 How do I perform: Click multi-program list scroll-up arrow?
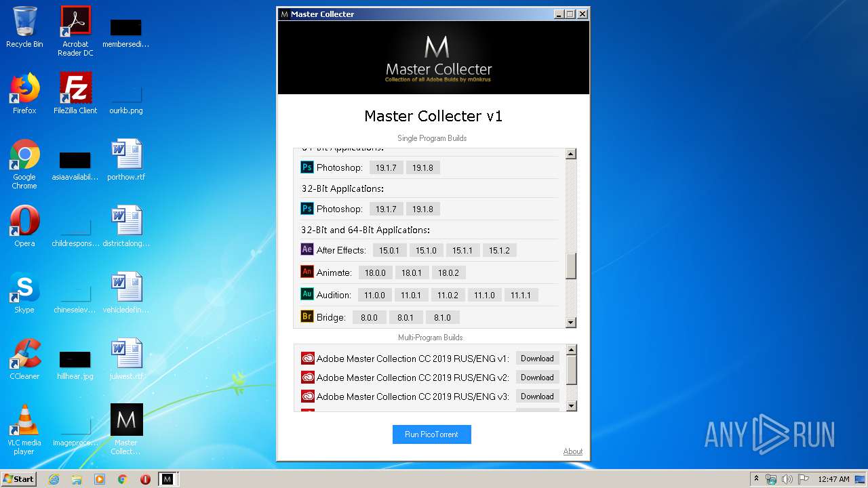click(x=571, y=350)
